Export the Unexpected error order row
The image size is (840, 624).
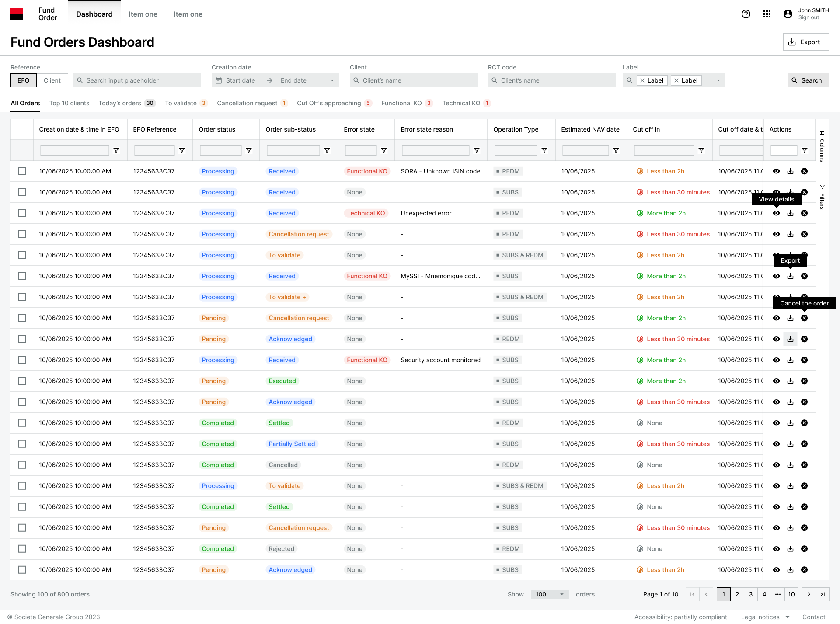(x=791, y=213)
